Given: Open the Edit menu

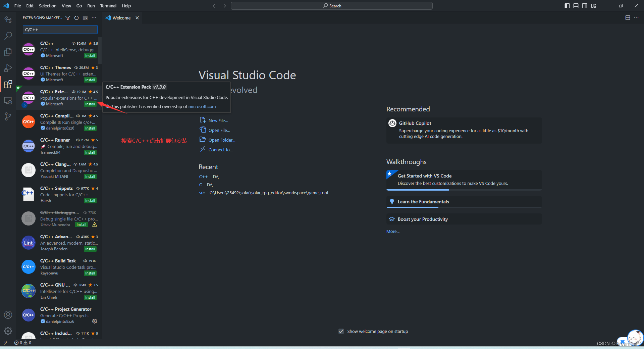Looking at the screenshot, I should (x=30, y=6).
